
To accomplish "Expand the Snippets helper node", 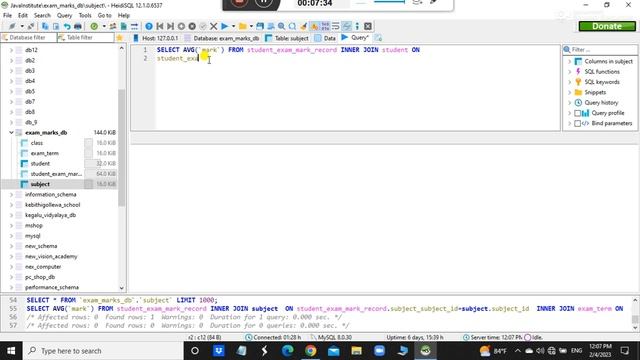I will pyautogui.click(x=569, y=92).
